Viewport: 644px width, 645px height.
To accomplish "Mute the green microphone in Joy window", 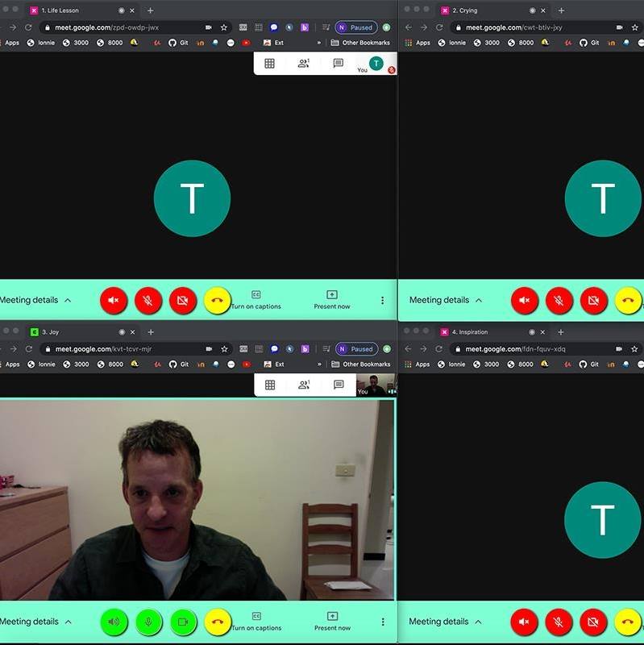I will pyautogui.click(x=148, y=622).
